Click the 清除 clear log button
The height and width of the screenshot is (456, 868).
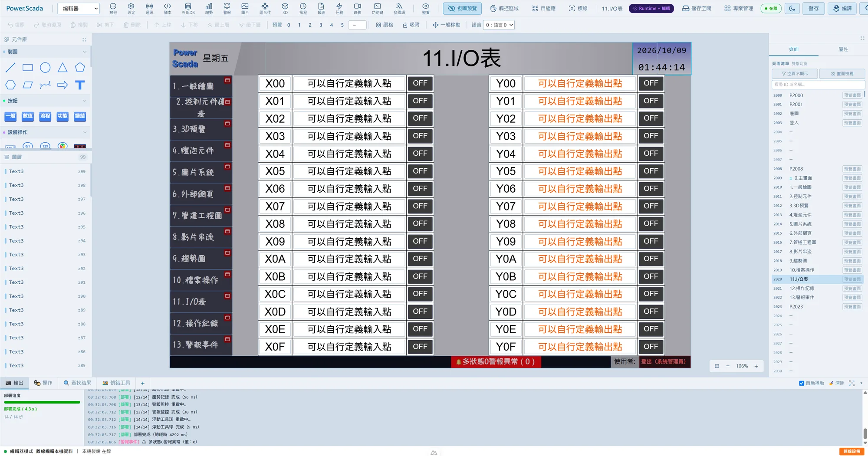836,383
